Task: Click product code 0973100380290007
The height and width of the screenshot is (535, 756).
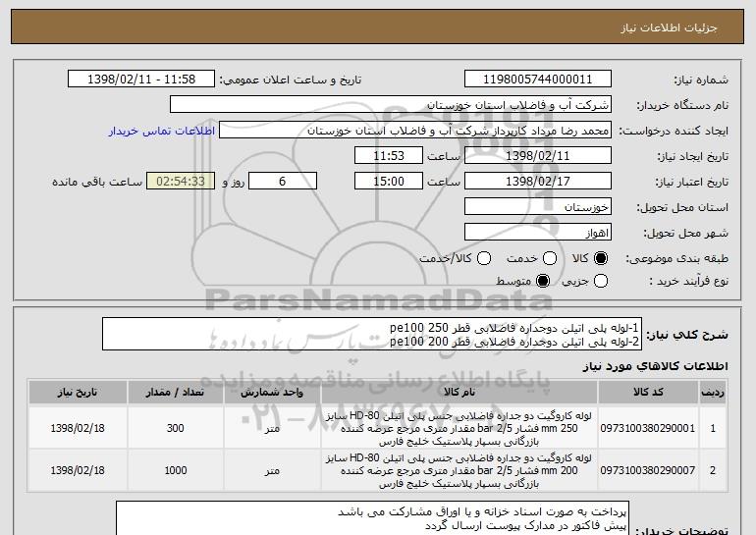Action: pos(648,470)
